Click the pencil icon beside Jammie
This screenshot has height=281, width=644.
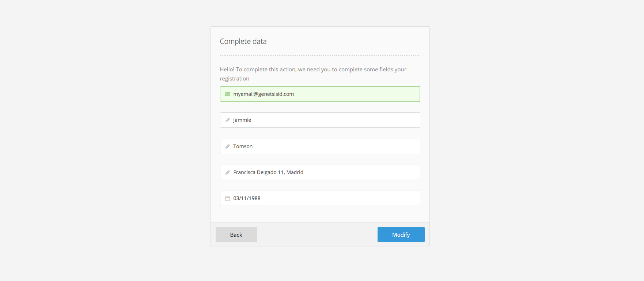point(228,120)
